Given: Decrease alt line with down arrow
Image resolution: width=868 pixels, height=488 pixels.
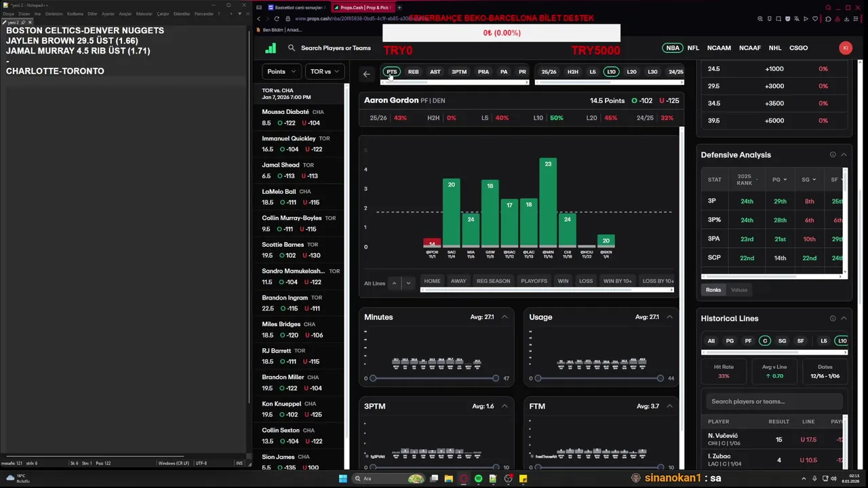Looking at the screenshot, I should (408, 283).
